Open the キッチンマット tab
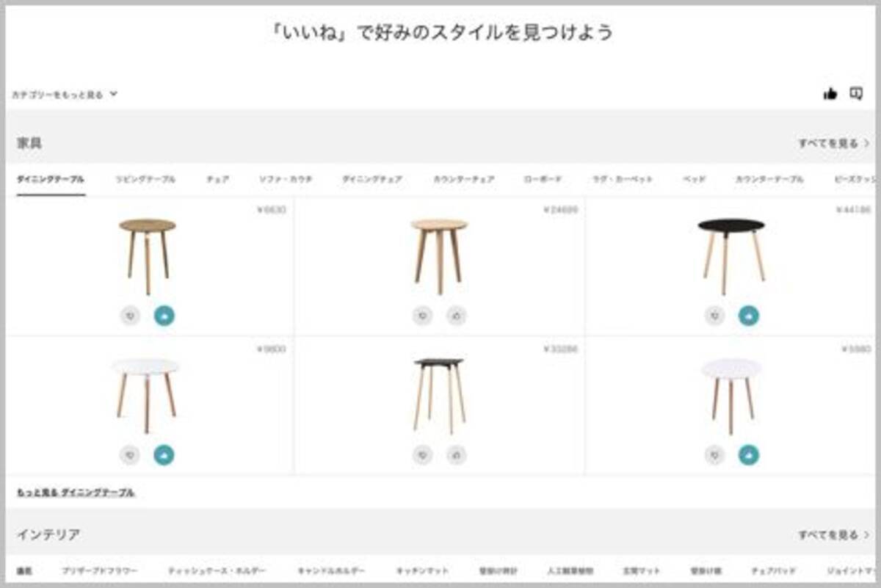 (x=423, y=570)
